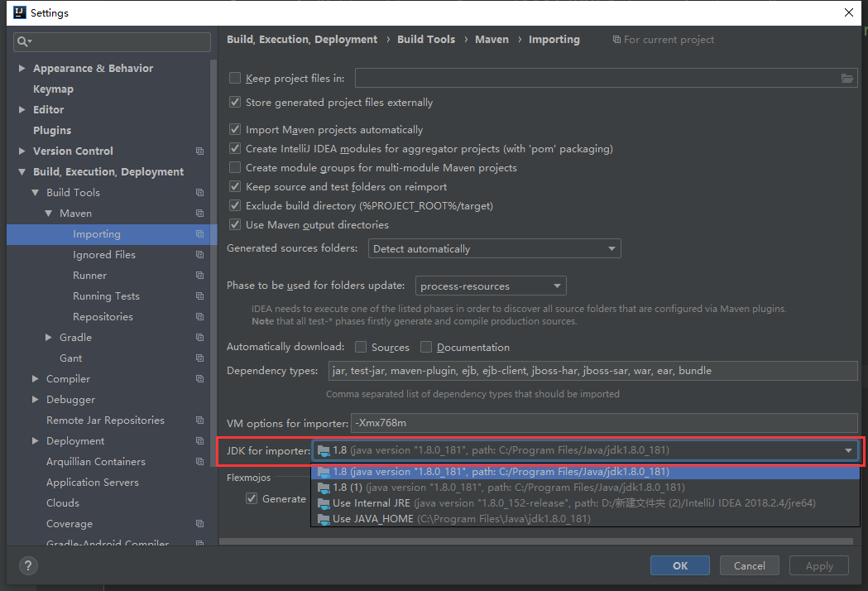The height and width of the screenshot is (591, 868).
Task: Click Build, Execution, Deployment breadcrumb
Action: 302,40
